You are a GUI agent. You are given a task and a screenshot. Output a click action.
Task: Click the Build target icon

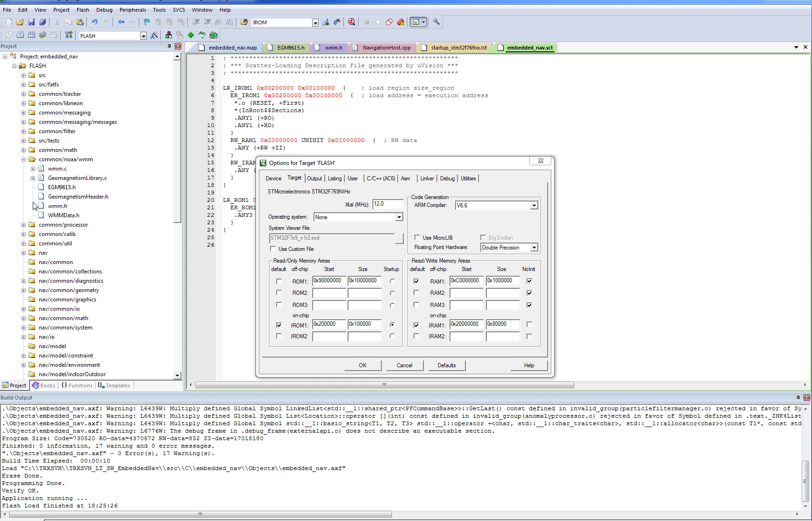pos(20,35)
